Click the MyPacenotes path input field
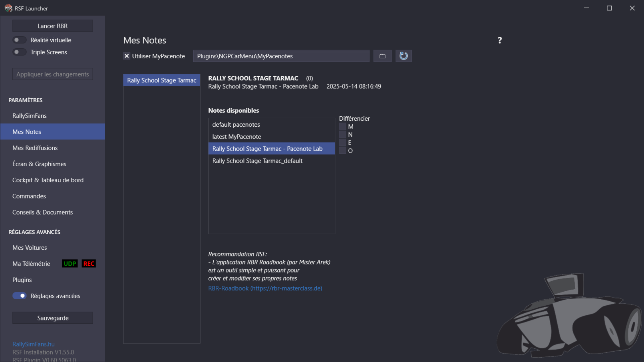The height and width of the screenshot is (362, 644). coord(281,56)
